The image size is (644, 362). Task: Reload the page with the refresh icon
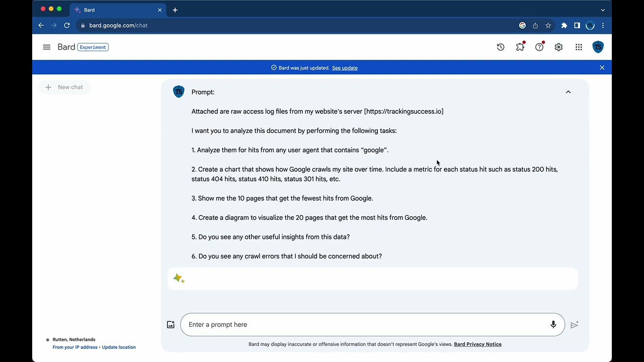click(67, 25)
